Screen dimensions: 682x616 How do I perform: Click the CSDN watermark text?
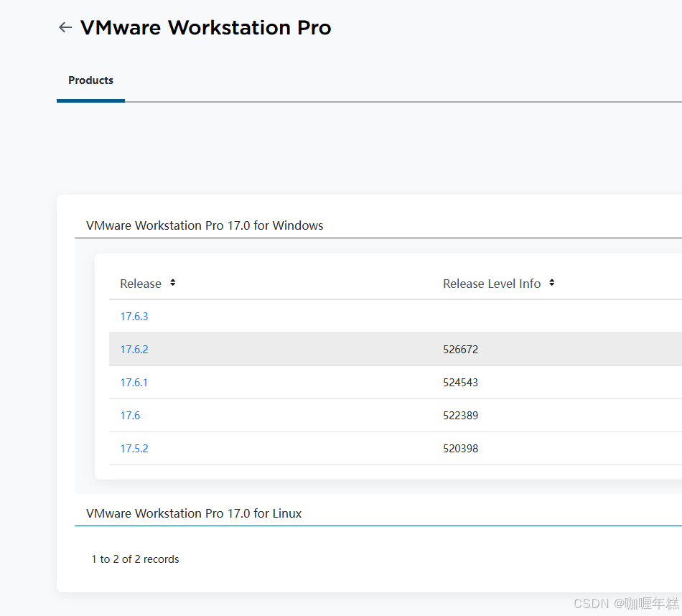coord(626,603)
